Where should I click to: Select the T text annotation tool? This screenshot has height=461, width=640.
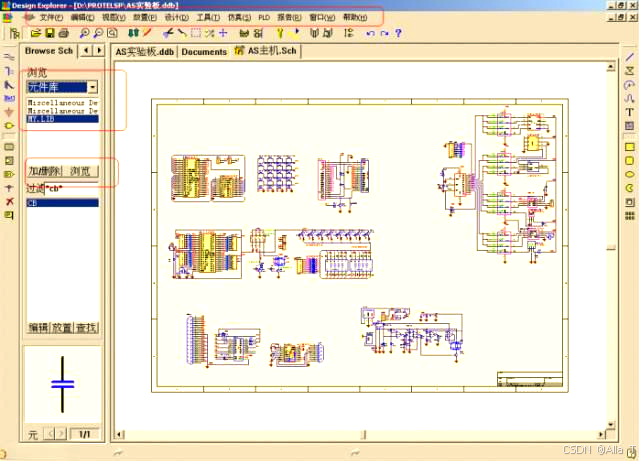coord(629,112)
